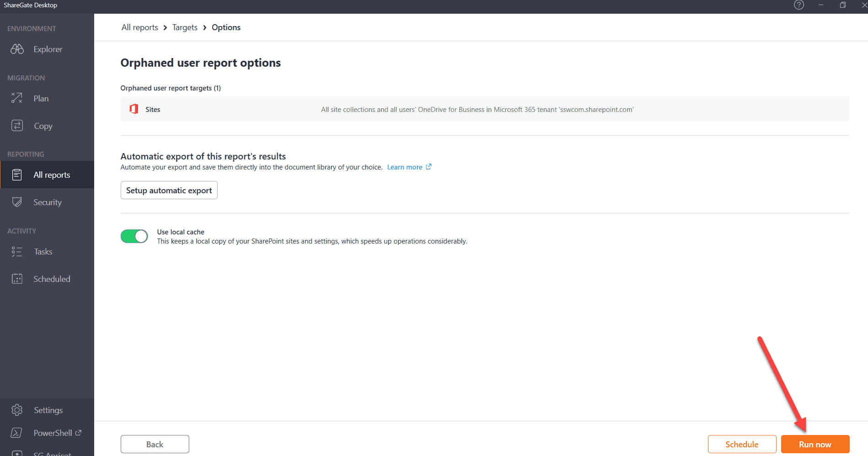The height and width of the screenshot is (456, 868).
Task: Follow the Learn more link
Action: (x=405, y=167)
